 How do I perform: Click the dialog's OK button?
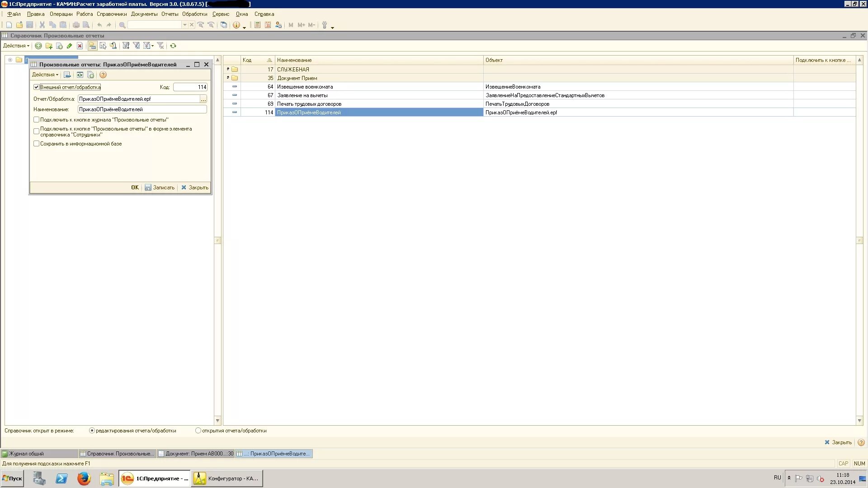click(x=135, y=188)
